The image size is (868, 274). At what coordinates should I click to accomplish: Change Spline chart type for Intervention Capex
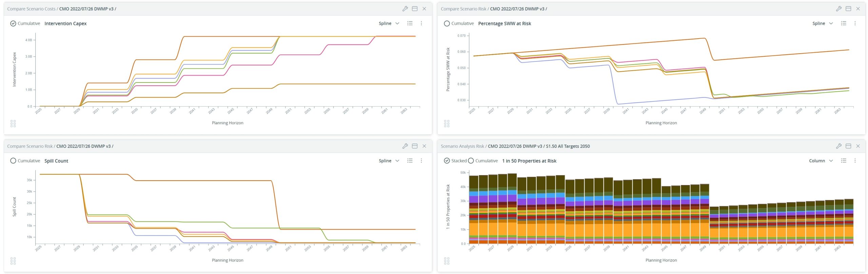[x=389, y=23]
